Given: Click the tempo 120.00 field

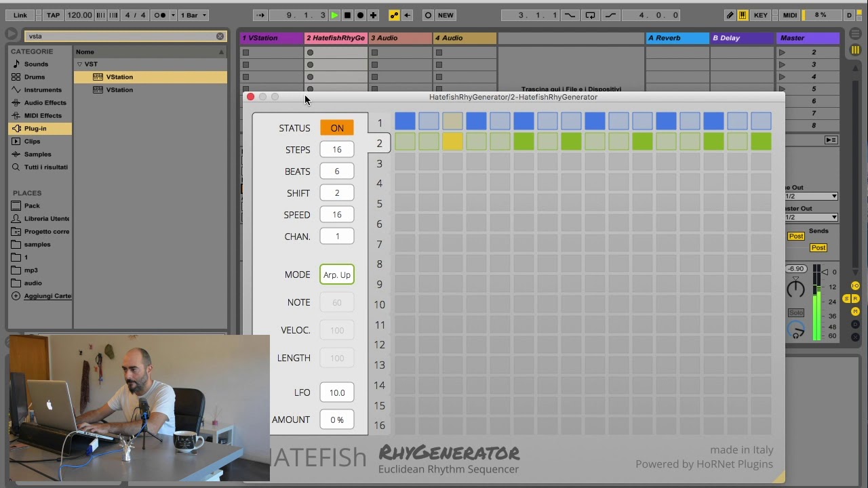Looking at the screenshot, I should click(x=79, y=15).
